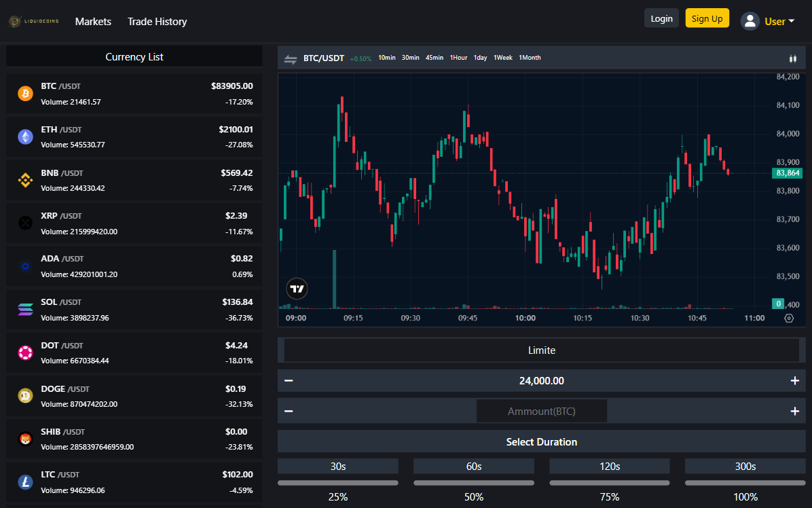Click the Bitcoin coin icon
This screenshot has width=812, height=508.
[x=25, y=94]
